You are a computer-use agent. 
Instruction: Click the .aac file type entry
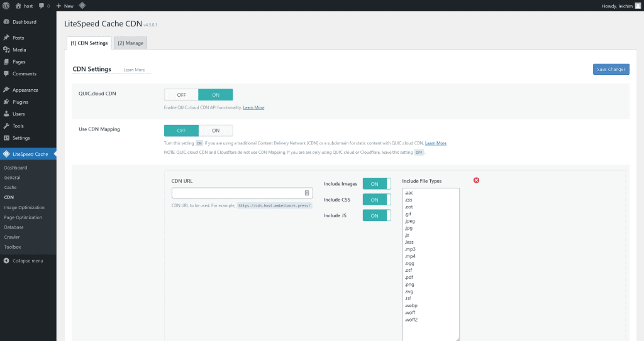coord(409,193)
